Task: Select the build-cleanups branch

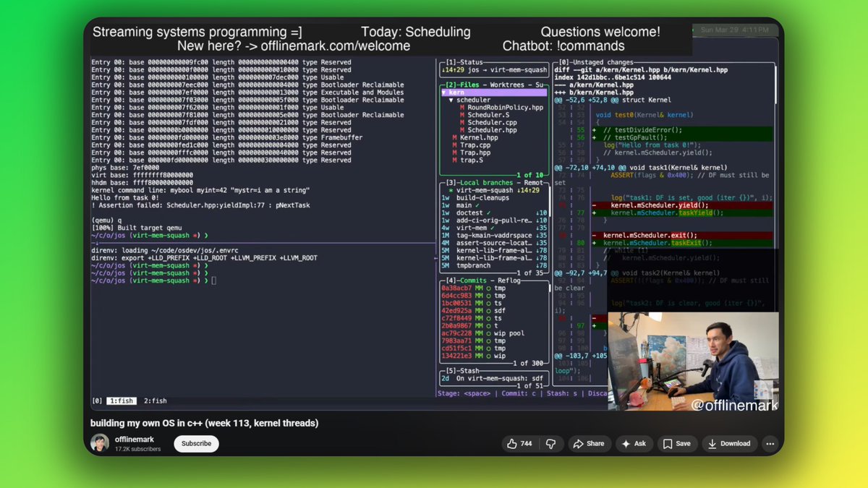Action: pyautogui.click(x=494, y=198)
